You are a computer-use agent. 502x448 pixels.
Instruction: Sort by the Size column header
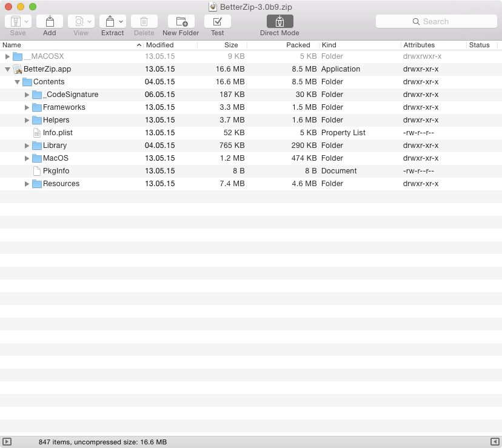point(222,45)
